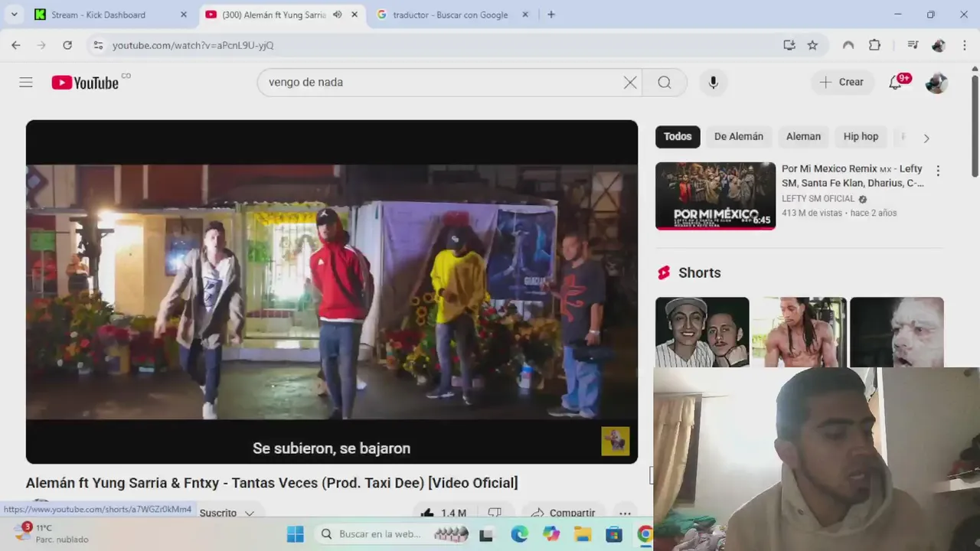
Task: Click the address bar URL
Action: tap(193, 45)
